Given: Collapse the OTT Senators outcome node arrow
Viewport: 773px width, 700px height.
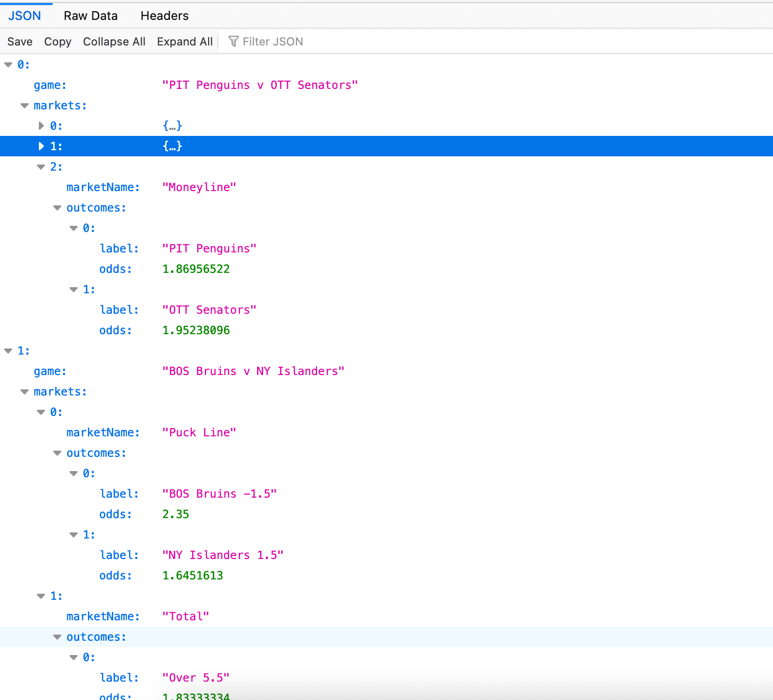Looking at the screenshot, I should coord(74,290).
